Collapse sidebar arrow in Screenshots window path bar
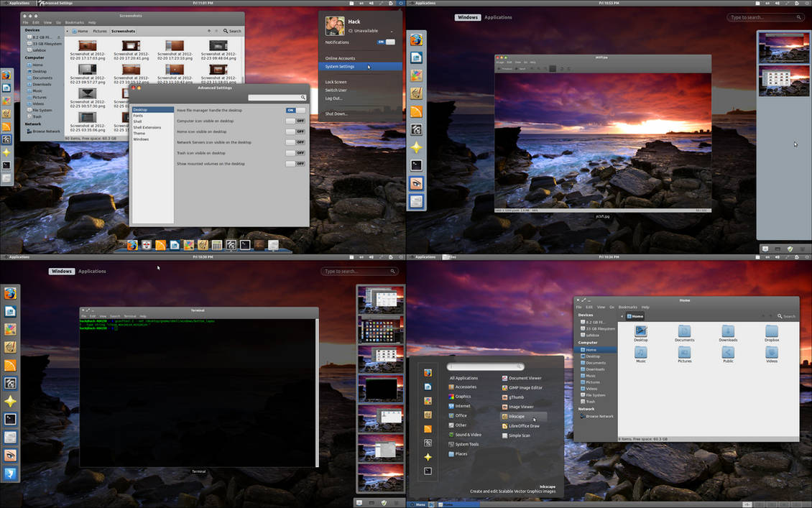The image size is (812, 508). [x=68, y=31]
